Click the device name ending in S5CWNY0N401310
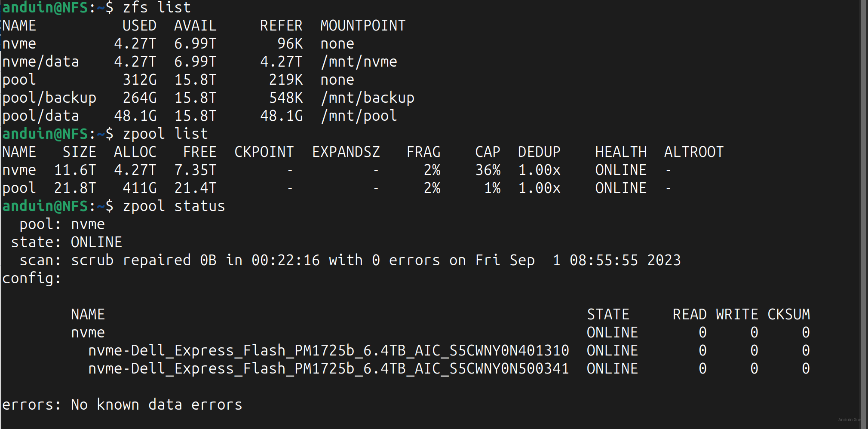 click(328, 351)
